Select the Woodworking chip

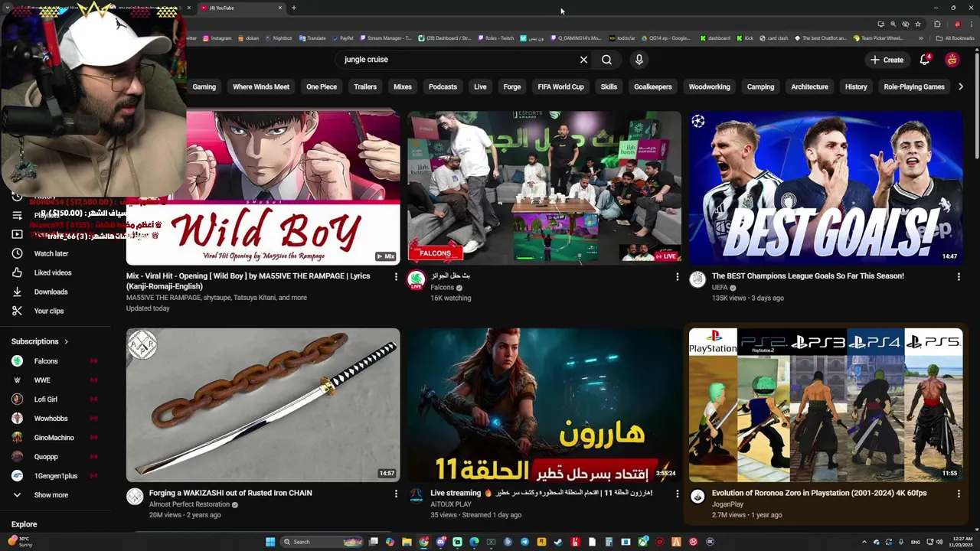click(709, 86)
